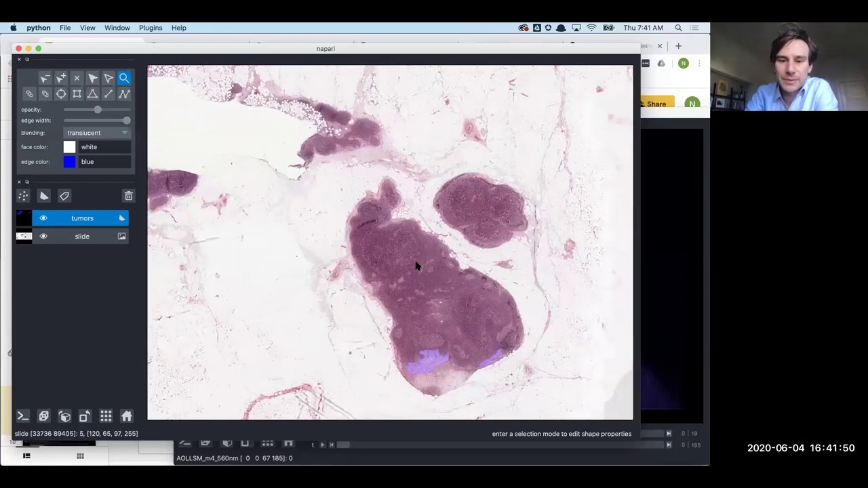This screenshot has height=488, width=868.
Task: Click the slide layer thumbnail
Action: coord(24,237)
